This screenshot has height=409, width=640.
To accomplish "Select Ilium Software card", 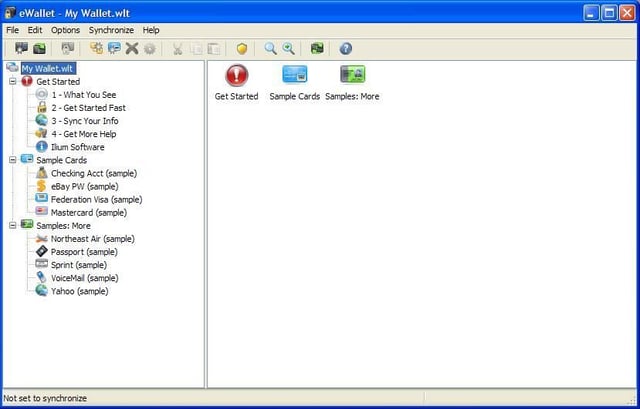I will [x=78, y=147].
